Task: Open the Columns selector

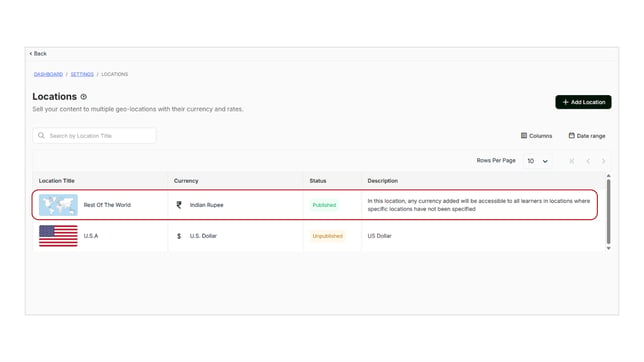Action: click(x=536, y=136)
